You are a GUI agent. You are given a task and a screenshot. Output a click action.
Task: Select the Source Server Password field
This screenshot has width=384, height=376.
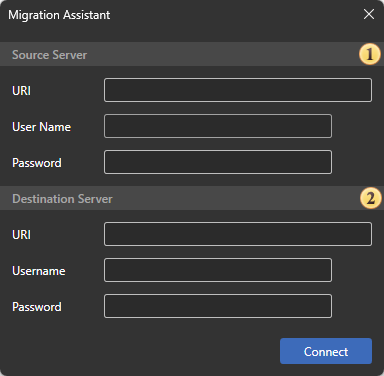coord(218,162)
